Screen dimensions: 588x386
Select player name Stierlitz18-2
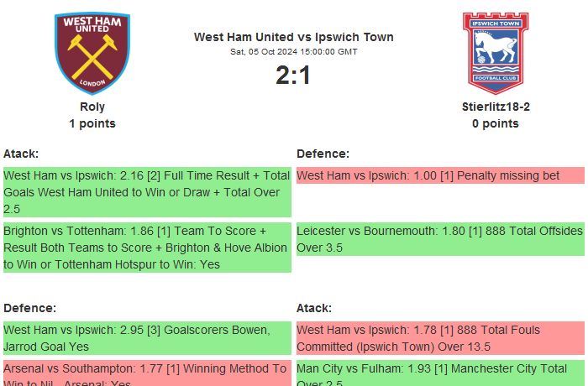(496, 107)
